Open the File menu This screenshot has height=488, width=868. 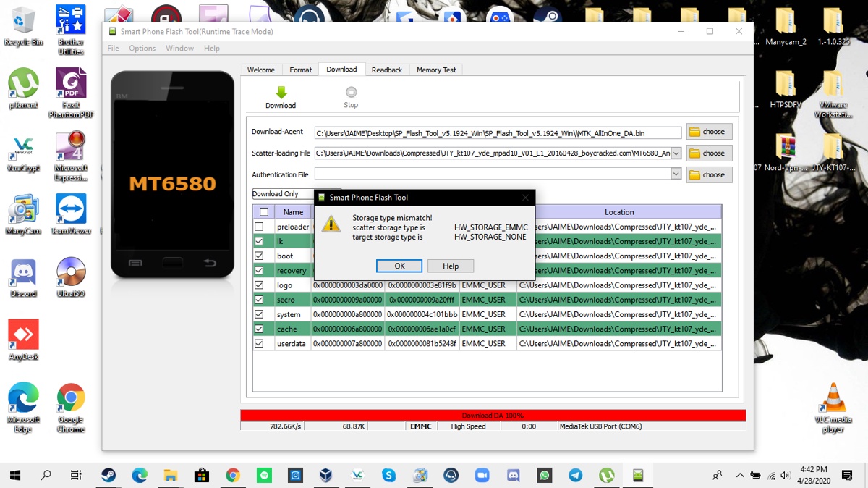[113, 49]
